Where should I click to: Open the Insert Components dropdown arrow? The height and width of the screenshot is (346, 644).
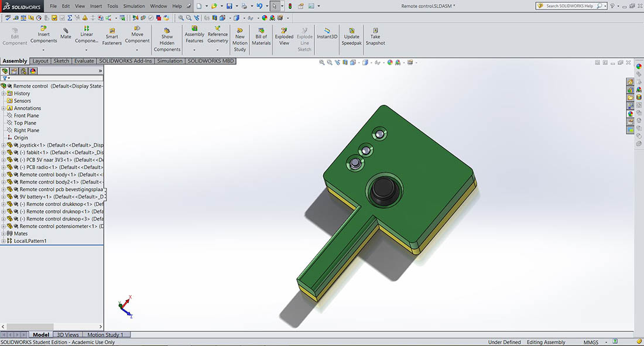[x=43, y=50]
